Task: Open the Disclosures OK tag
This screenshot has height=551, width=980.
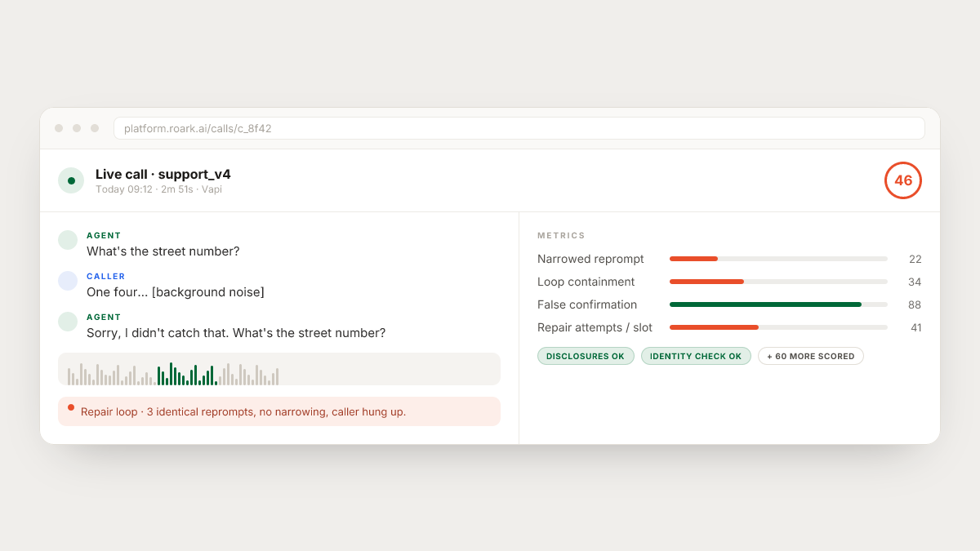Action: [586, 356]
